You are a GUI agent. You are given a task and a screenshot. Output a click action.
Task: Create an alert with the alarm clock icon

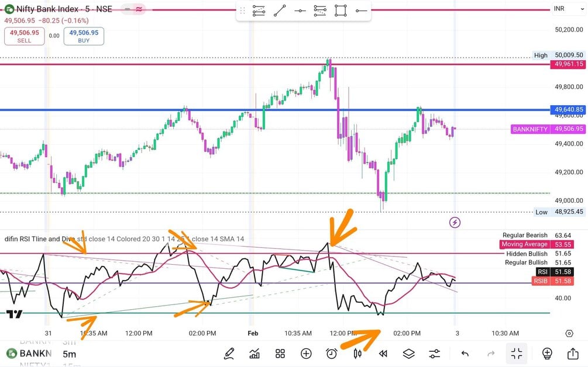click(332, 354)
